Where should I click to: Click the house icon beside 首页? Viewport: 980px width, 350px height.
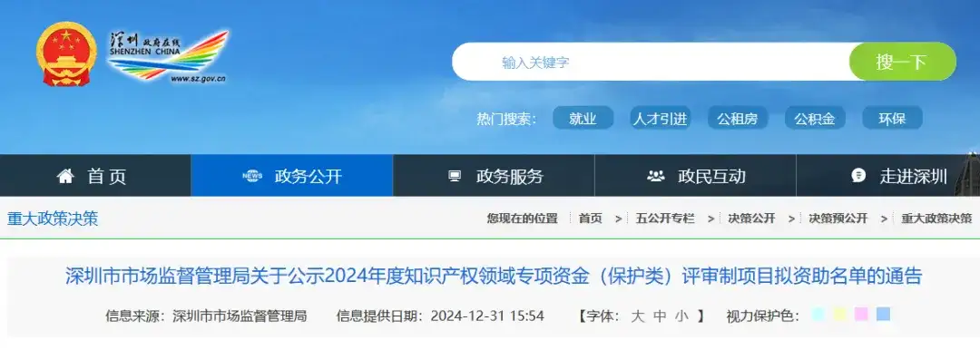65,176
